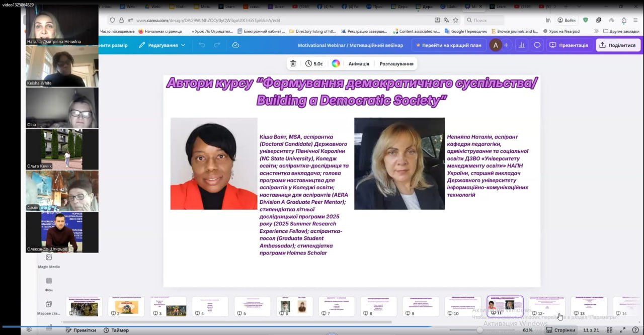Screen dimensions: 644x335
Task: Expand the bookmarks overflow chevron
Action: [596, 31]
